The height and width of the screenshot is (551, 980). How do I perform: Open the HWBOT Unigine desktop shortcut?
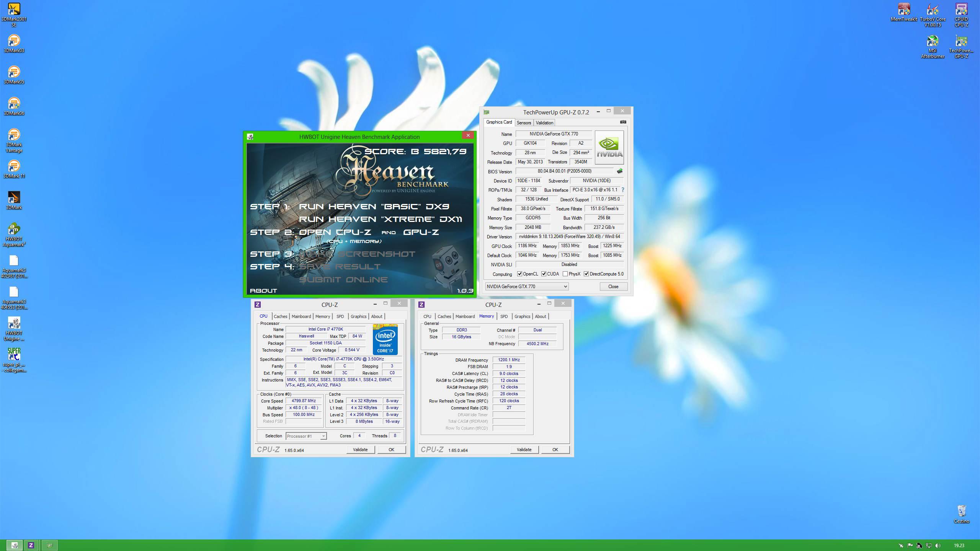point(14,329)
